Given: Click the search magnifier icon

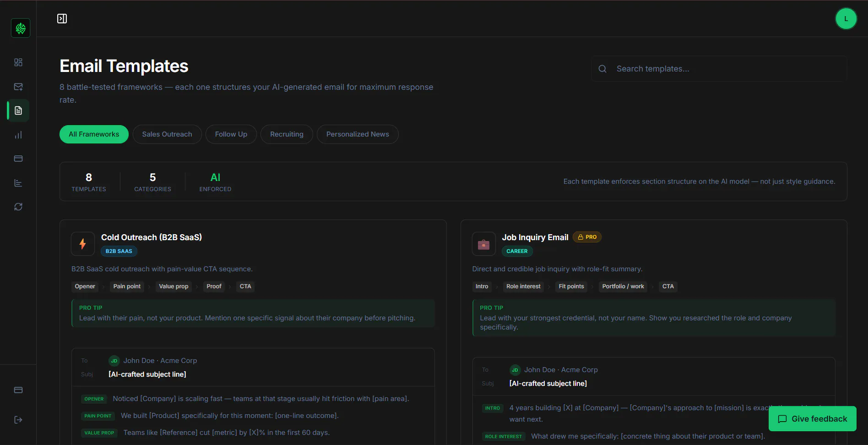Looking at the screenshot, I should pyautogui.click(x=602, y=69).
